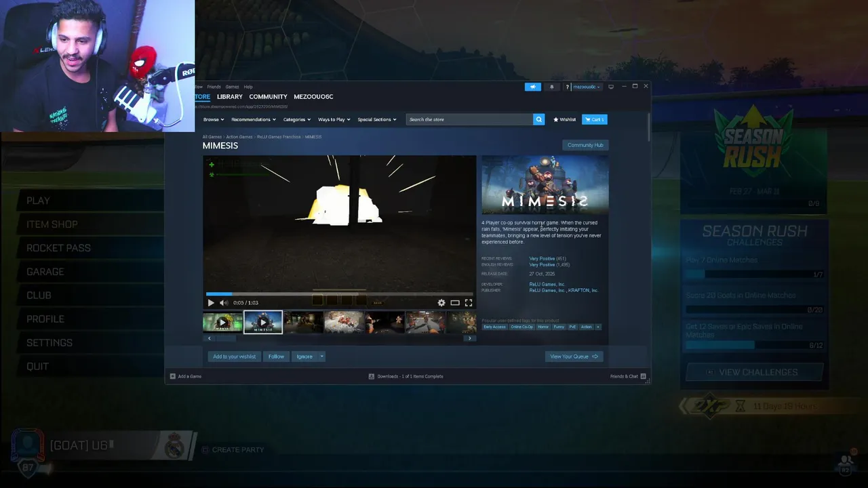Open Friends & Chat icon

coord(643,376)
